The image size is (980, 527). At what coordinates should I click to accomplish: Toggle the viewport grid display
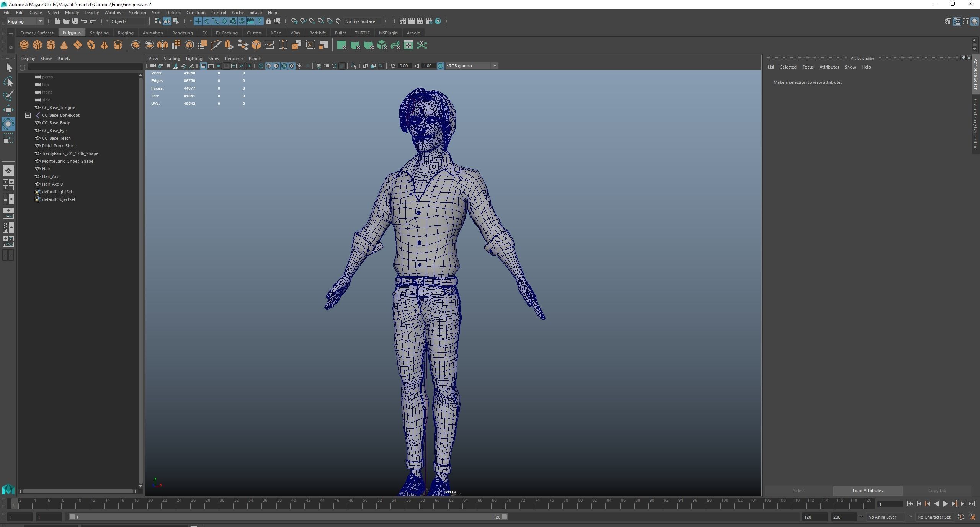click(203, 66)
